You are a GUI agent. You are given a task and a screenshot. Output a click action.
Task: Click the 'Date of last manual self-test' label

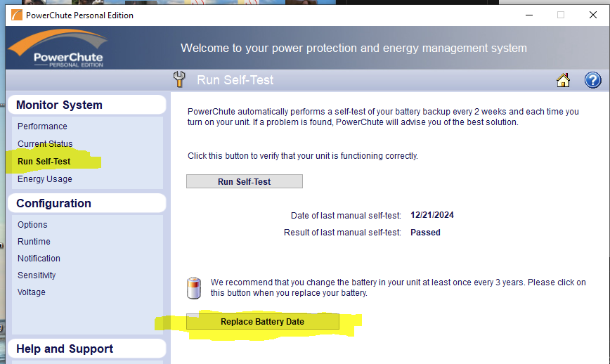point(346,216)
